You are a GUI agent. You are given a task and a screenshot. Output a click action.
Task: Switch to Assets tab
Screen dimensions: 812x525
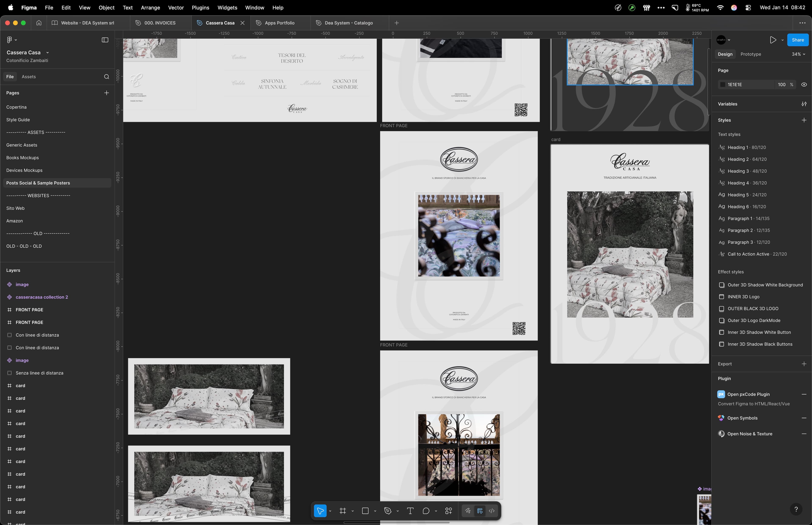click(29, 77)
